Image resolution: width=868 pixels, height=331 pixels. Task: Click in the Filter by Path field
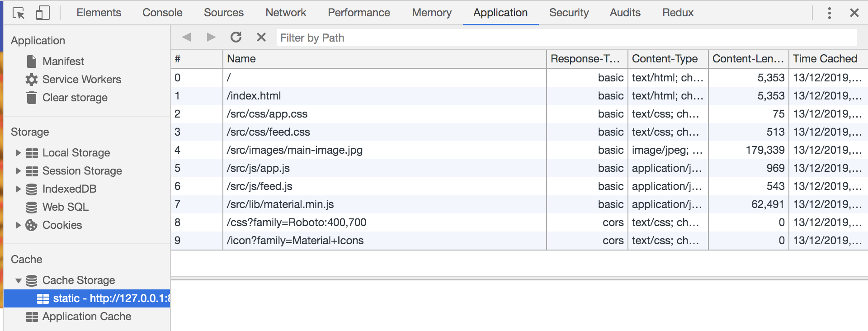tap(565, 38)
